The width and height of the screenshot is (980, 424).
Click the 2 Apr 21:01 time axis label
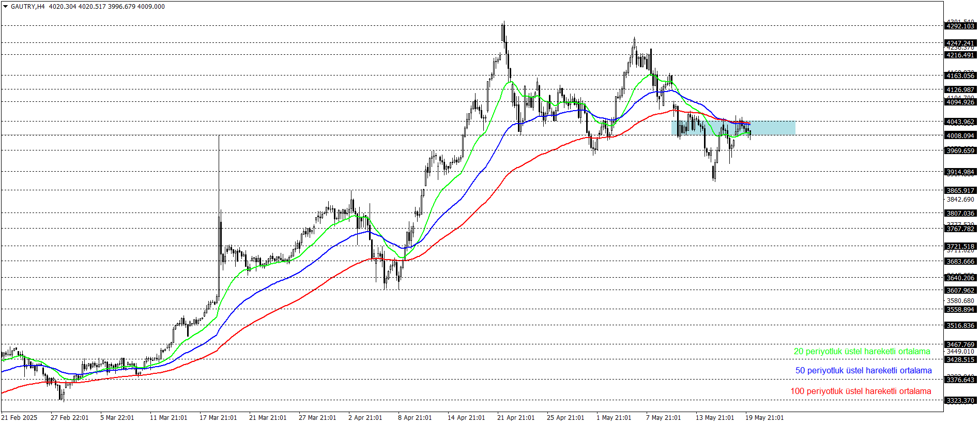coord(365,418)
